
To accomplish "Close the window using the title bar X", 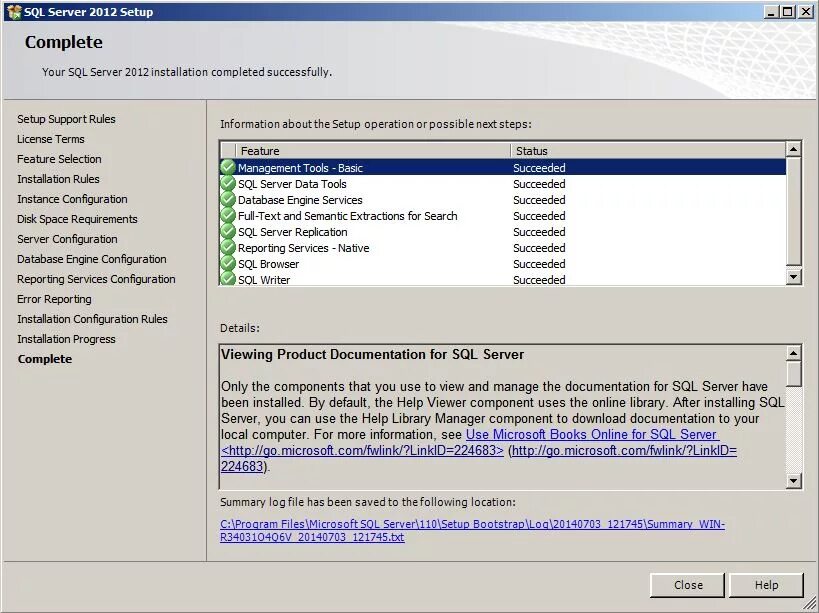I will 805,11.
